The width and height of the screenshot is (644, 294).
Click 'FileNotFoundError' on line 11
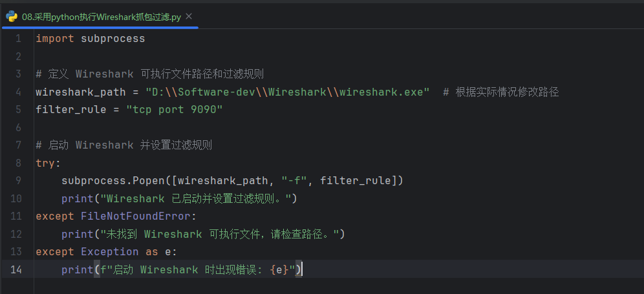[136, 216]
